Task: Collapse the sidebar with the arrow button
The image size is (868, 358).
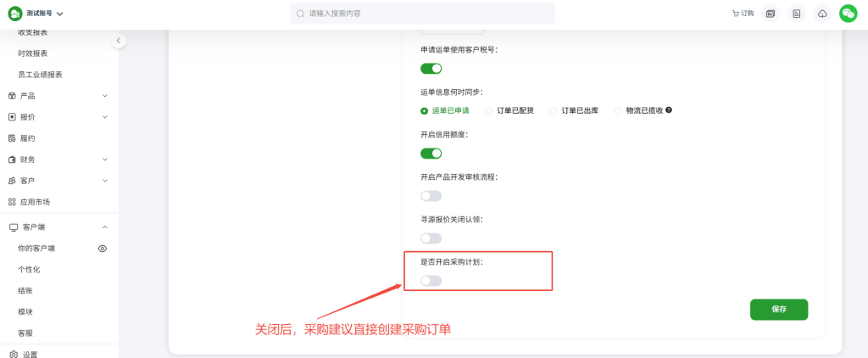Action: (119, 41)
